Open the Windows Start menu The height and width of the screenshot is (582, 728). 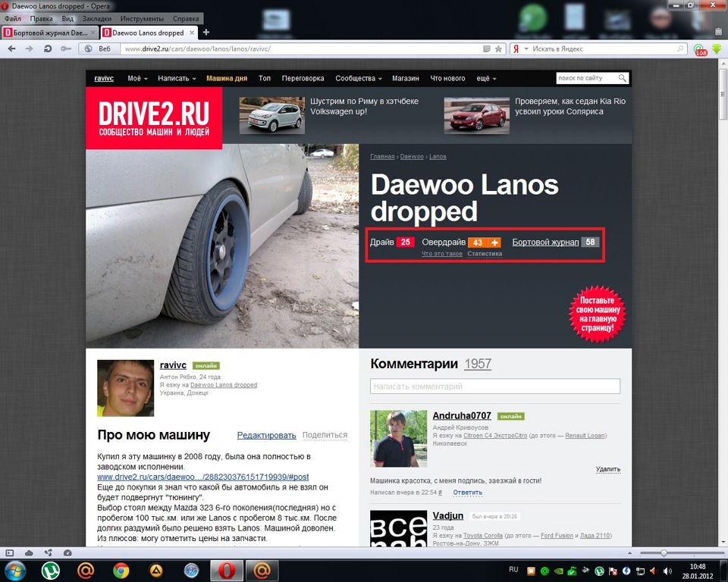[15, 571]
